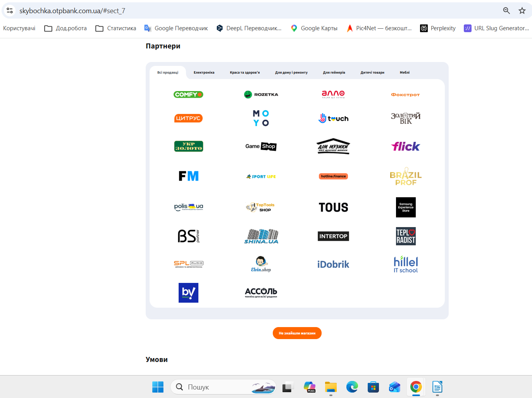532x398 pixels.
Task: Open the MOYO partner logo
Action: pyautogui.click(x=261, y=118)
